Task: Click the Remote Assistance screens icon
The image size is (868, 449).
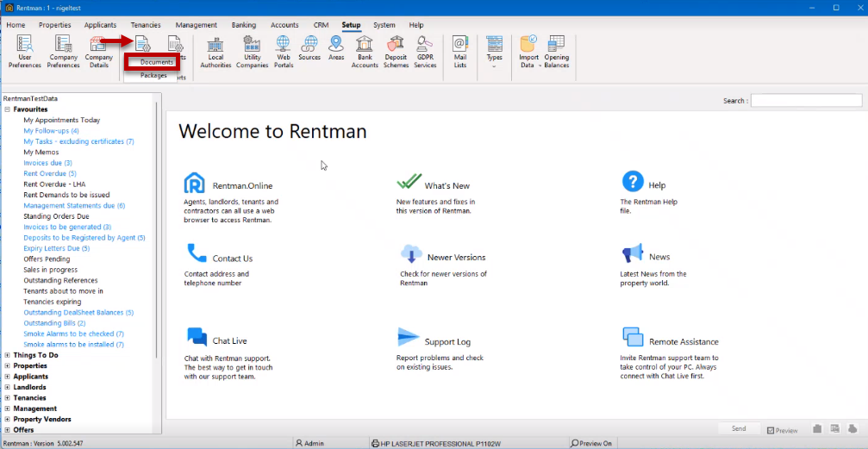Action: (633, 337)
